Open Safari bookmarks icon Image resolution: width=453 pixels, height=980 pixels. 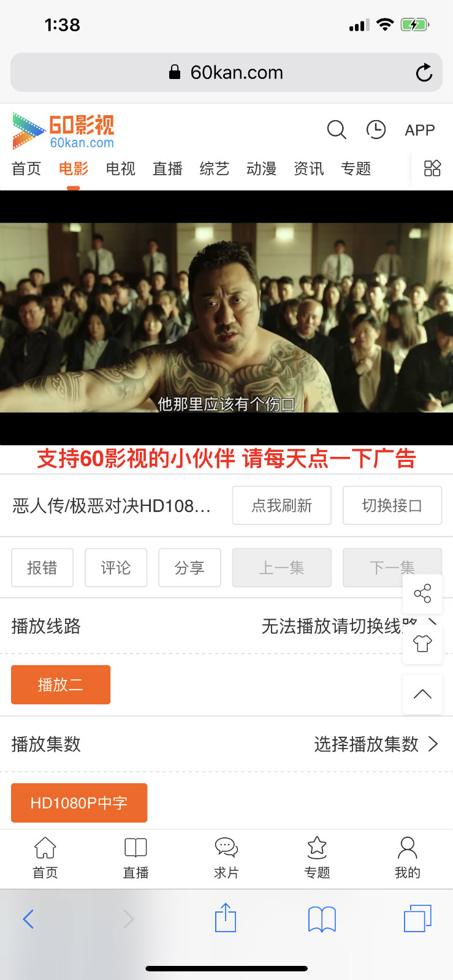322,919
